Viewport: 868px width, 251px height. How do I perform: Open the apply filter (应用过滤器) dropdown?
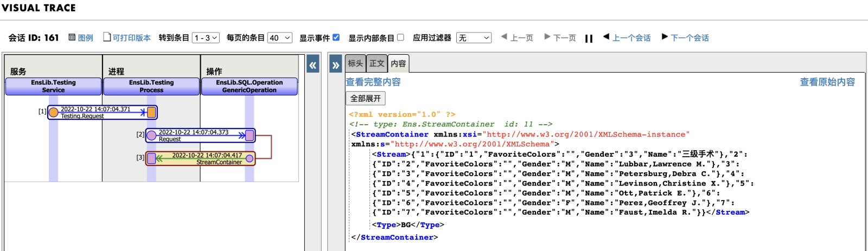(x=474, y=38)
